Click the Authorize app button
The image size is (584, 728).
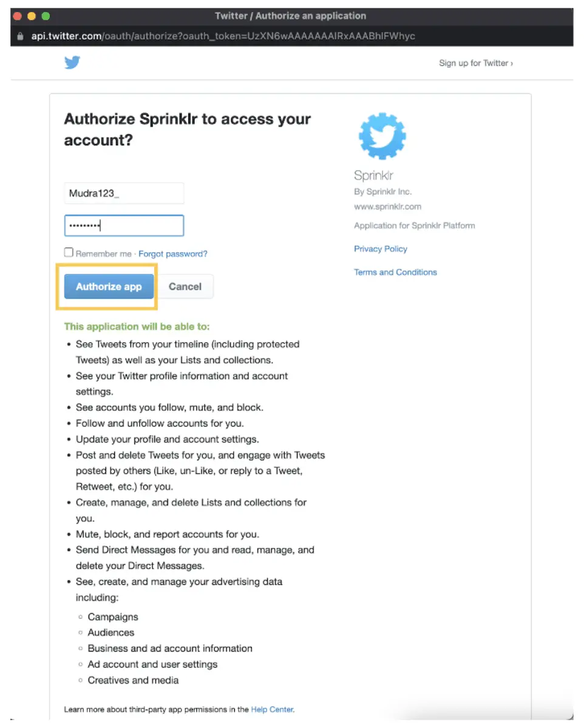(x=108, y=286)
